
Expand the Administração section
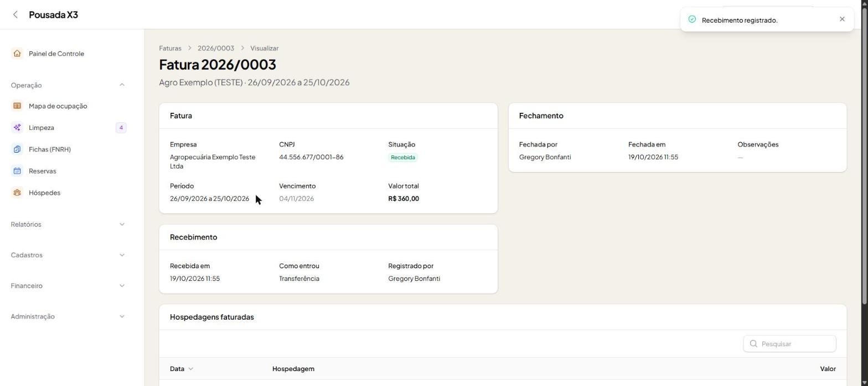tap(122, 316)
